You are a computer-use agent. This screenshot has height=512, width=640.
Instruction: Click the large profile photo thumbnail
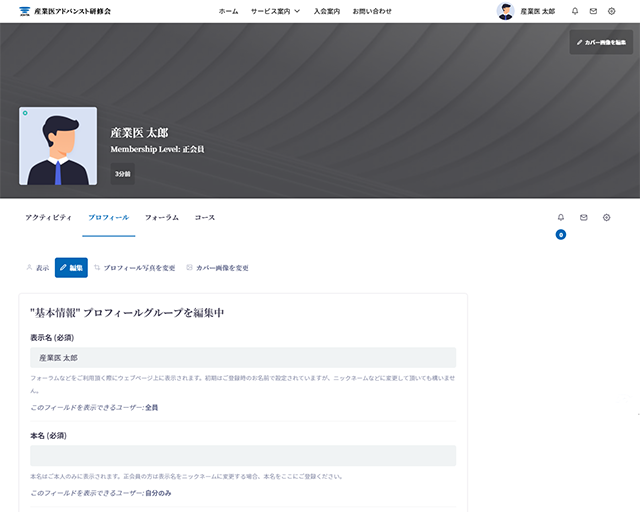tap(58, 146)
